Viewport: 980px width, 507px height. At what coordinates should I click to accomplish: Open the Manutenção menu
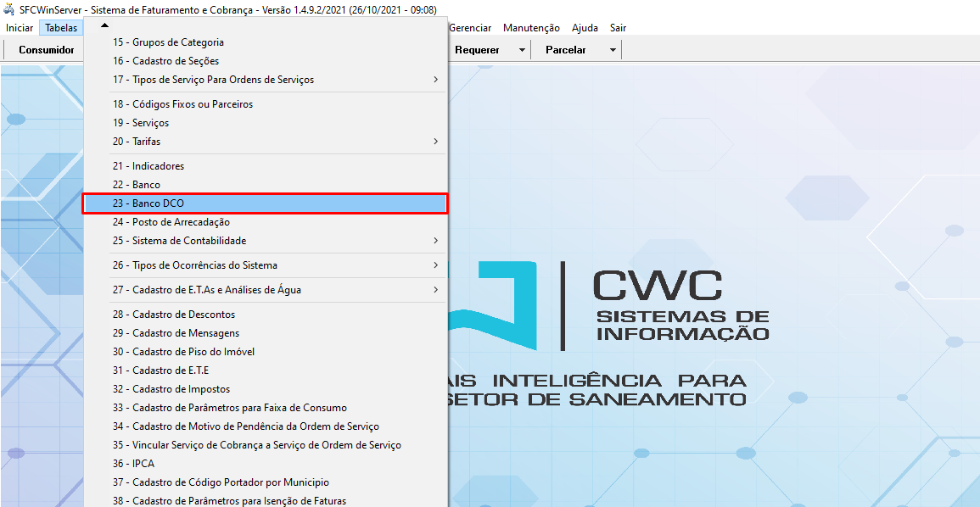tap(531, 28)
